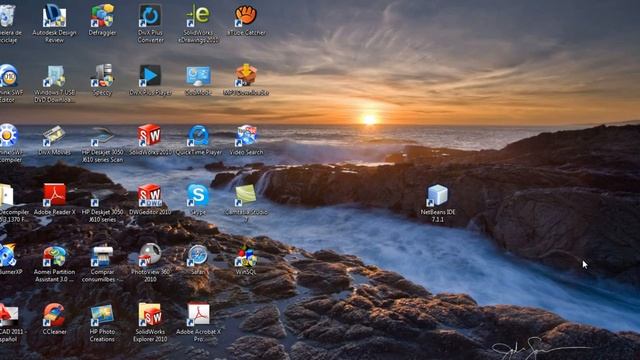Launch Defraggler from the desktop

(102, 16)
